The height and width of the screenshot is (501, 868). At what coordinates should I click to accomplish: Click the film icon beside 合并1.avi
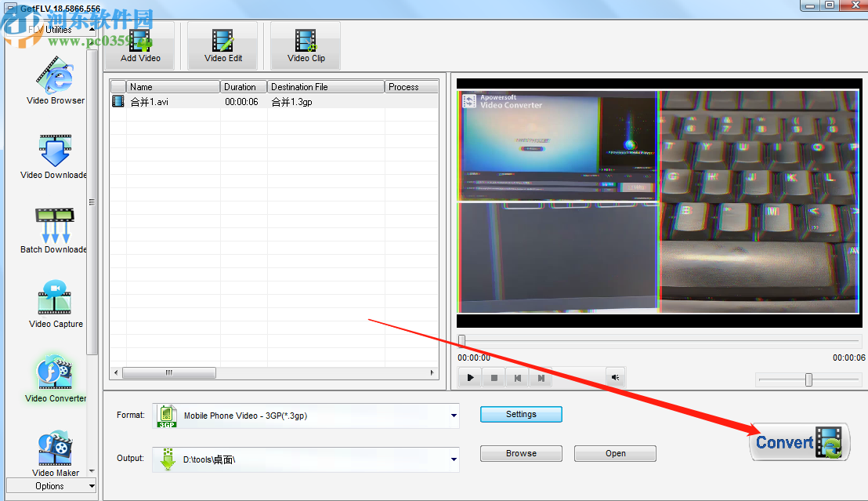point(118,101)
